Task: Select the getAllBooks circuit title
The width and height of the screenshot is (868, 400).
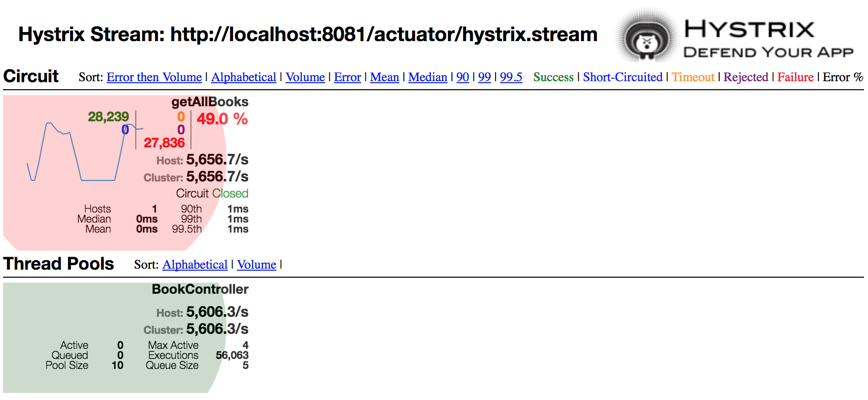Action: 210,102
